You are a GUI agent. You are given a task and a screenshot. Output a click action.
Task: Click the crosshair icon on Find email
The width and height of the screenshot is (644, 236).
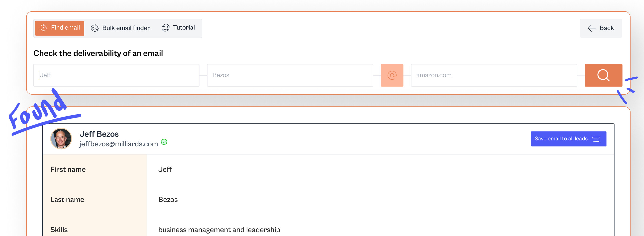coord(43,28)
